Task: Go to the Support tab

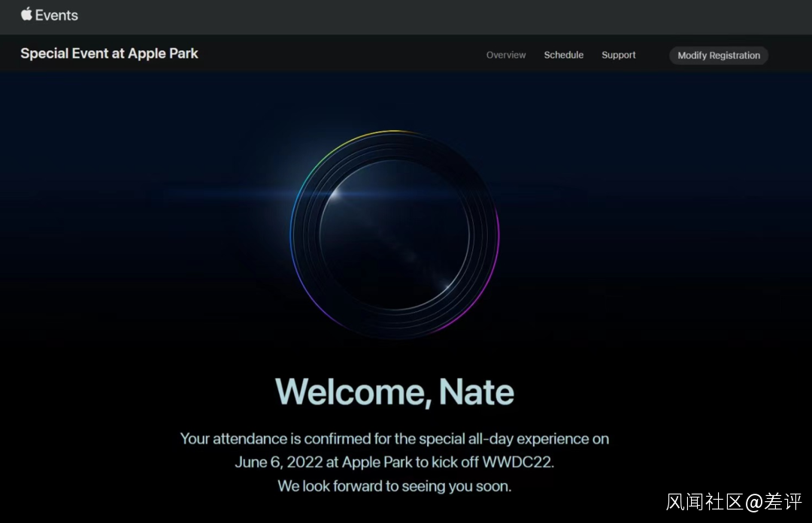Action: [618, 55]
